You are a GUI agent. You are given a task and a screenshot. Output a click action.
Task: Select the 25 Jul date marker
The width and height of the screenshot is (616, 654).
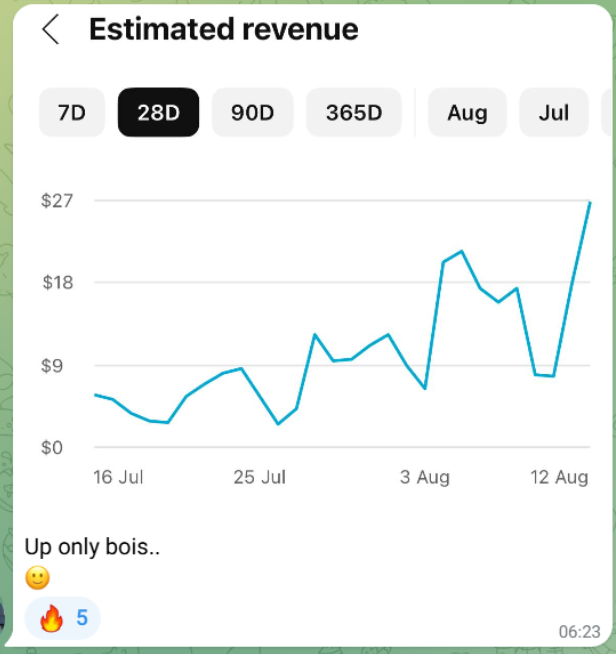click(260, 477)
